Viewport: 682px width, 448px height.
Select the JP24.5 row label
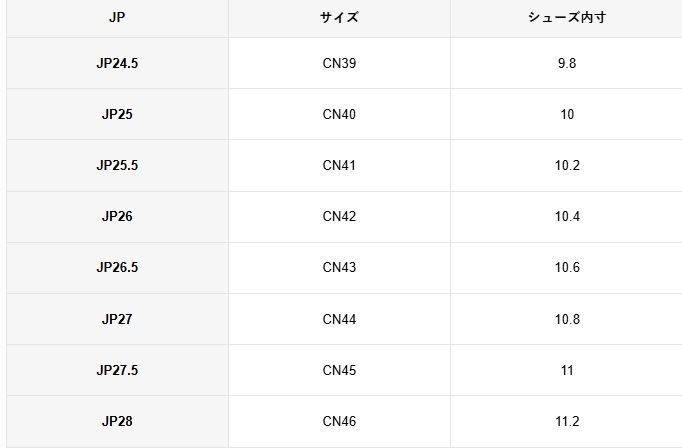pos(117,63)
